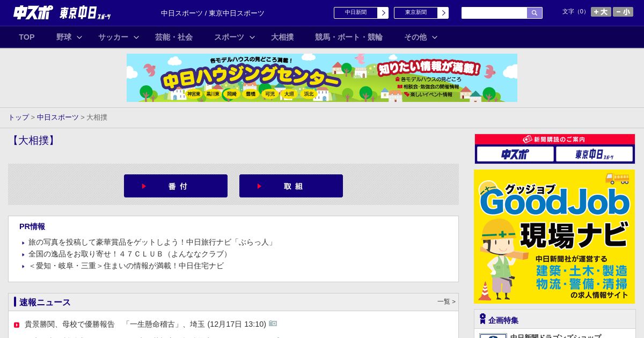
Task: Click the Chunichi Sports logo in header
Action: click(33, 12)
